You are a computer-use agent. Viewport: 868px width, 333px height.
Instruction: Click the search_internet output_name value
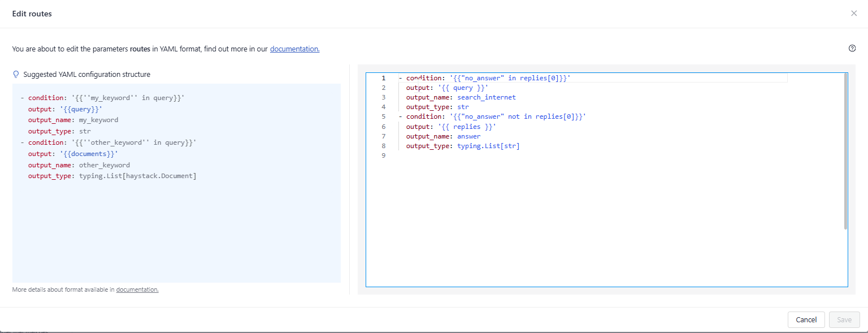[486, 97]
